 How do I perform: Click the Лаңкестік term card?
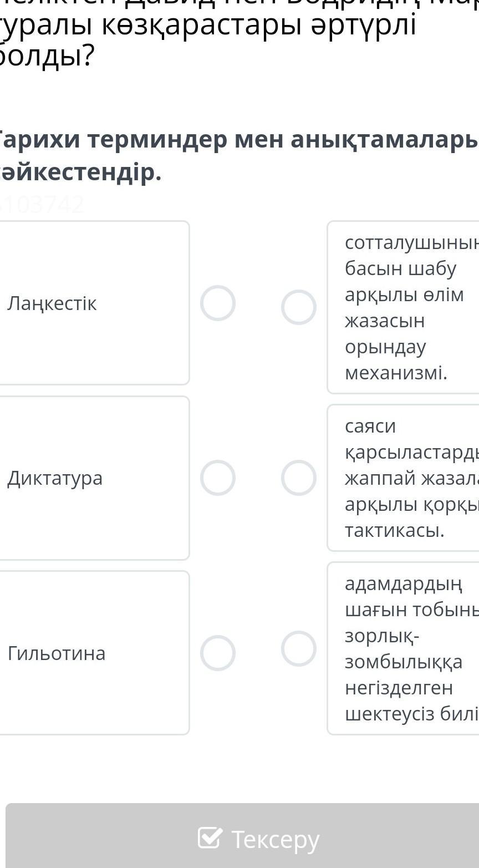coord(94,303)
